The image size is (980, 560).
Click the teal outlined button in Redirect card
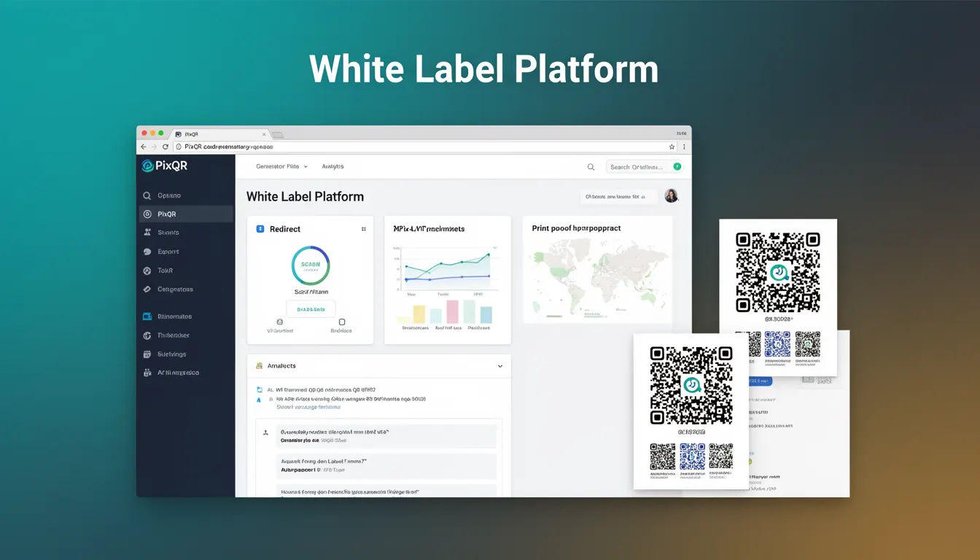point(311,309)
